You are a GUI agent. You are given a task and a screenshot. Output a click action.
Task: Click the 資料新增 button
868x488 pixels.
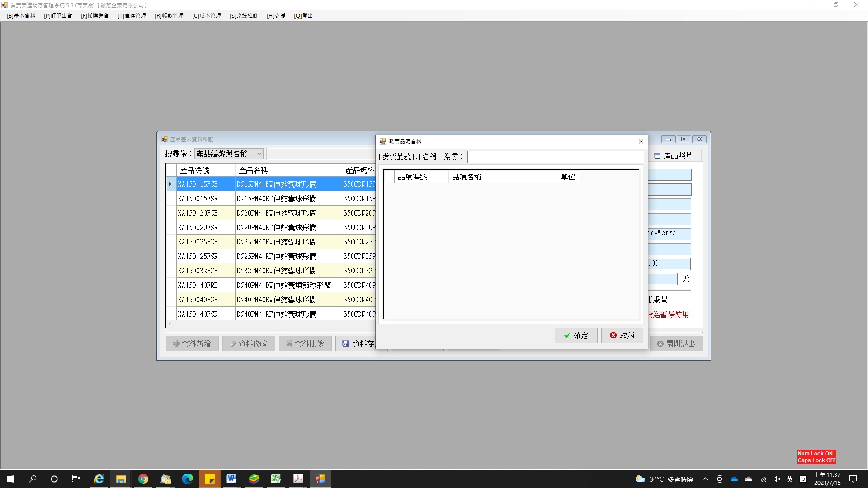tap(191, 343)
